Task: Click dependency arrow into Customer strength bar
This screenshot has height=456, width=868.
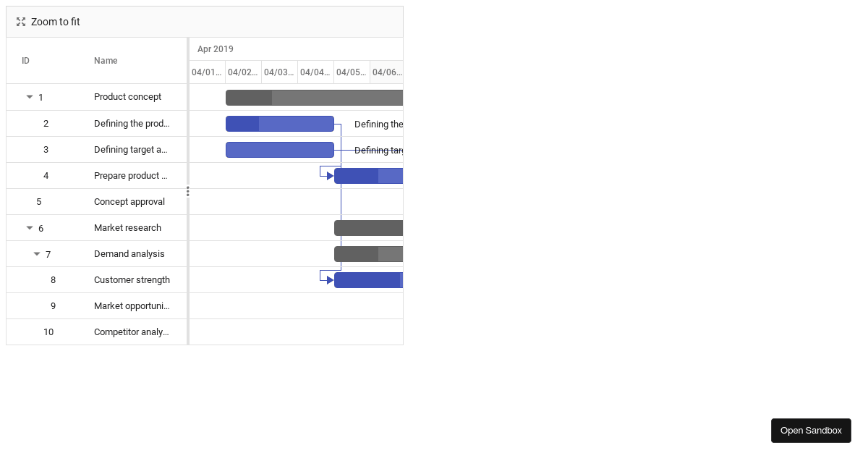Action: (330, 280)
